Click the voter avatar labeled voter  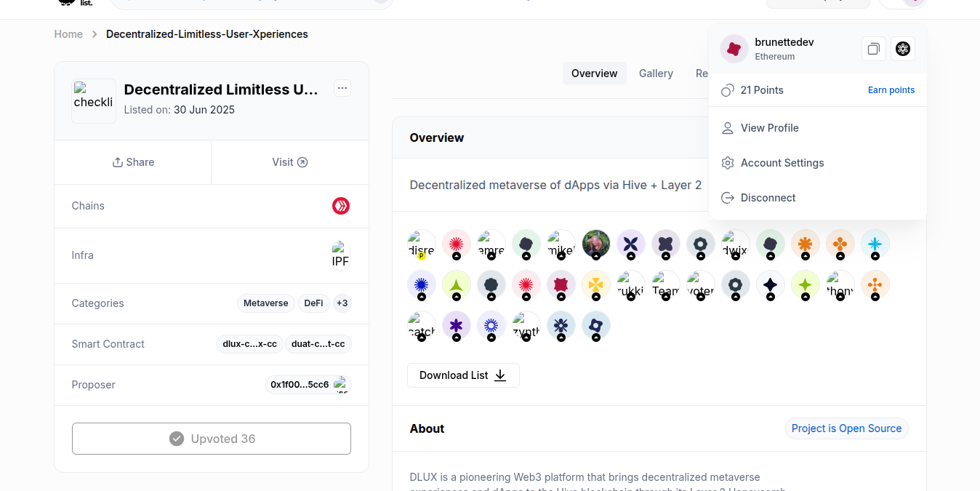tap(701, 284)
